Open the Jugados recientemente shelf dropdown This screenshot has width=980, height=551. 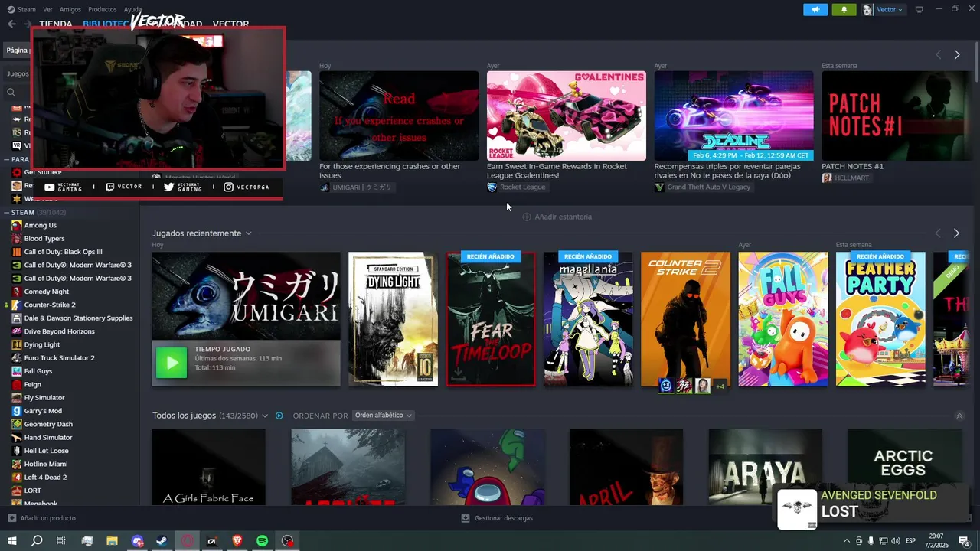[248, 233]
